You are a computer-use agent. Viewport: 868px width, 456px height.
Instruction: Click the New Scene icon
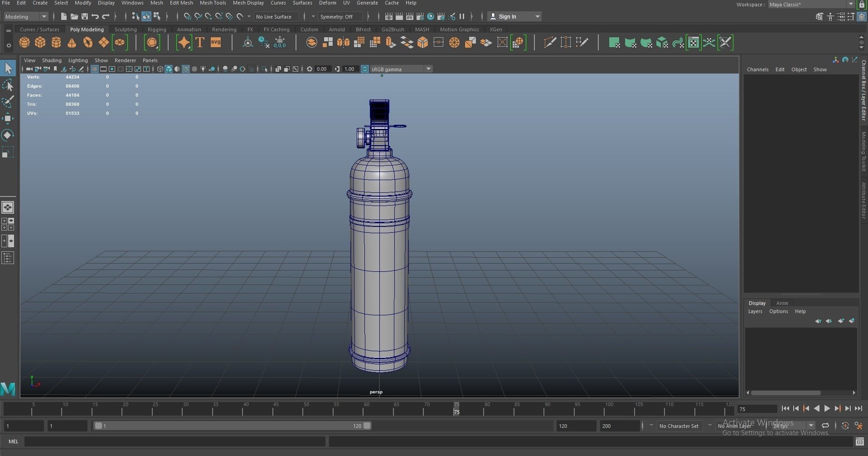(63, 17)
